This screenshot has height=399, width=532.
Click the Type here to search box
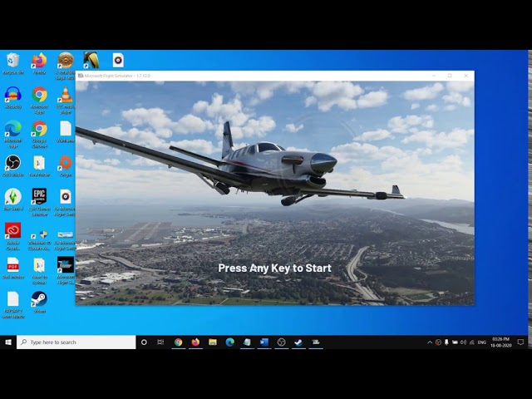tap(76, 342)
